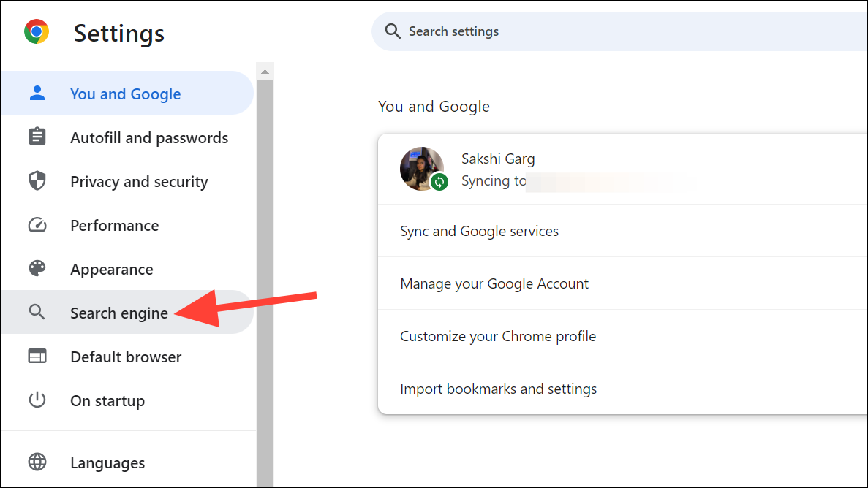Image resolution: width=868 pixels, height=488 pixels.
Task: Open Default browser settings
Action: [128, 357]
